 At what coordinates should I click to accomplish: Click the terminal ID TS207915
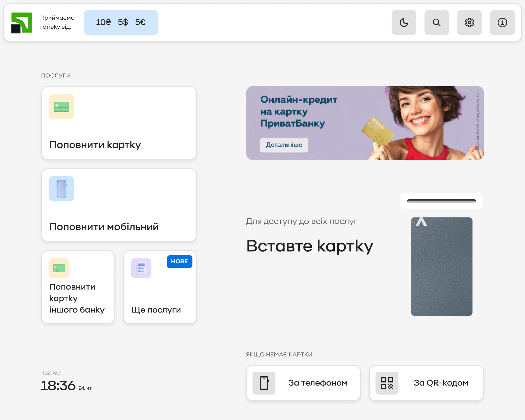pyautogui.click(x=52, y=373)
